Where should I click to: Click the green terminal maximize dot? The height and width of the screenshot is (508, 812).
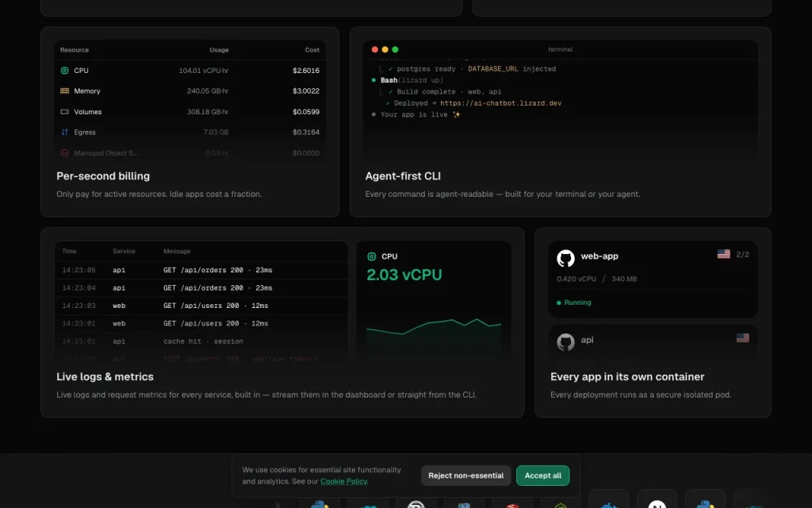click(395, 49)
